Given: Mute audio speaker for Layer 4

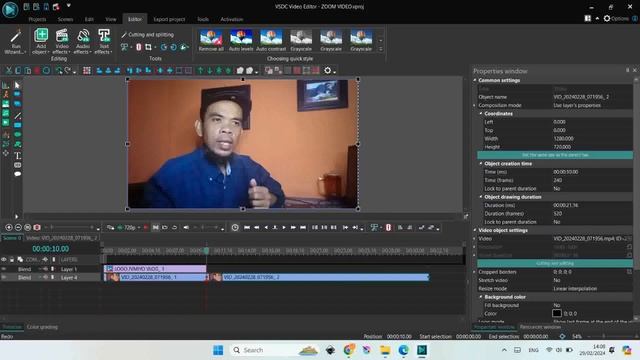Looking at the screenshot, I should coord(45,277).
